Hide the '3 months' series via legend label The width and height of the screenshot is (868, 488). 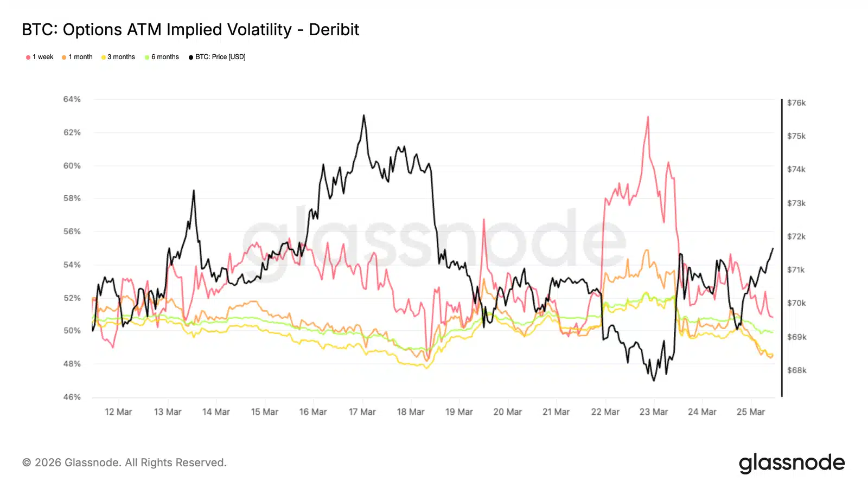121,57
